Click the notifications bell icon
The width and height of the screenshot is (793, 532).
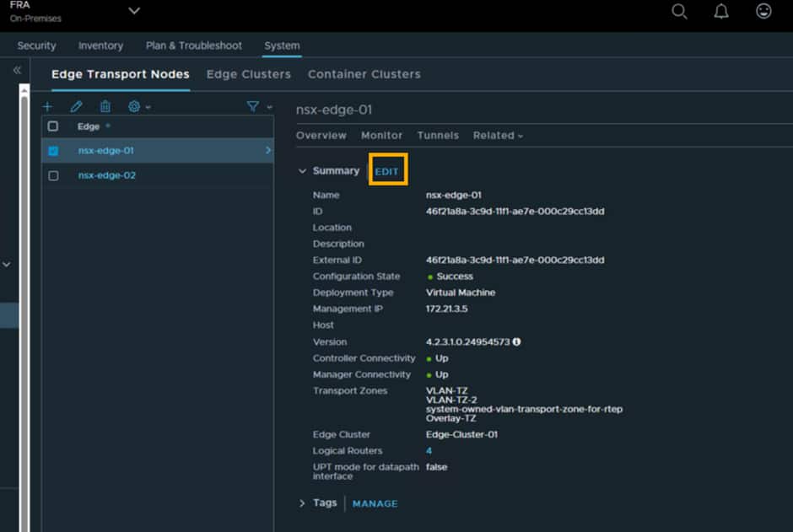(x=720, y=12)
